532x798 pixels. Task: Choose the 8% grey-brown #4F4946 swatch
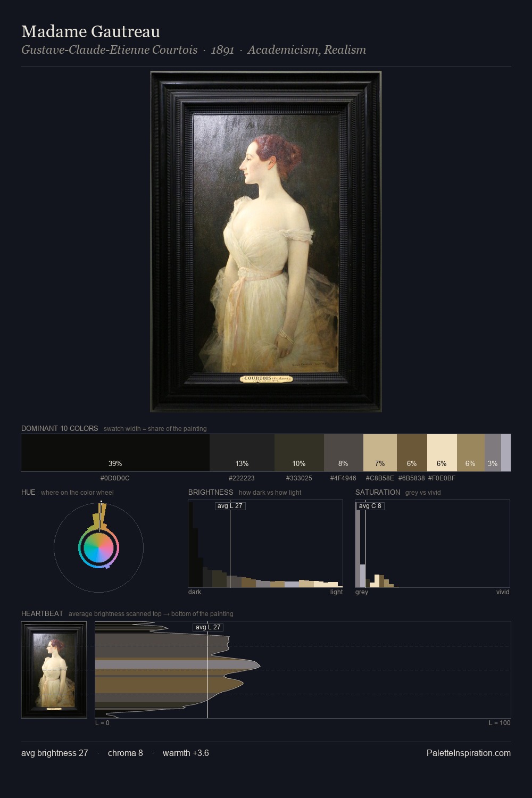click(344, 453)
